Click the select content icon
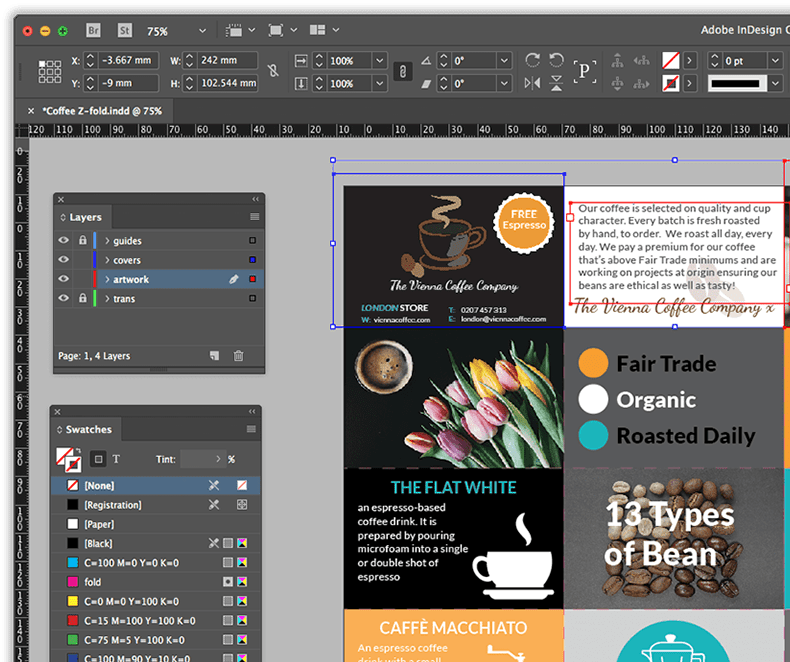The image size is (790, 662). [x=617, y=83]
